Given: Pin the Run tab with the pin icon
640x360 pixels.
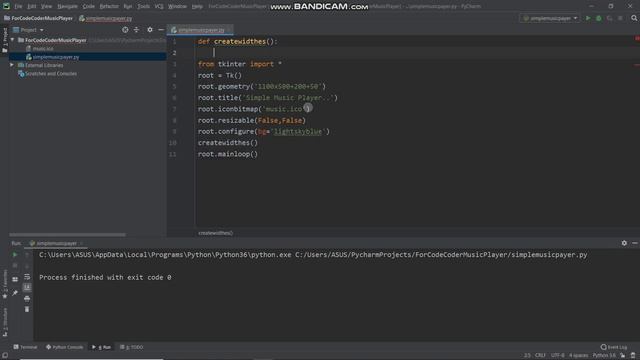Looking at the screenshot, I should tap(15, 293).
